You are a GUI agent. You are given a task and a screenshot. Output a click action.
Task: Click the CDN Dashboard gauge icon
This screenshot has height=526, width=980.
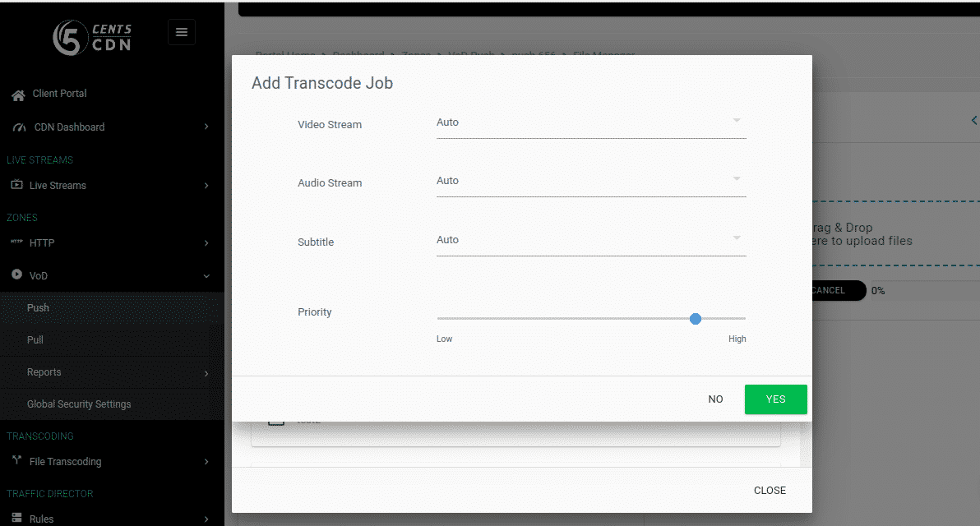tap(20, 127)
